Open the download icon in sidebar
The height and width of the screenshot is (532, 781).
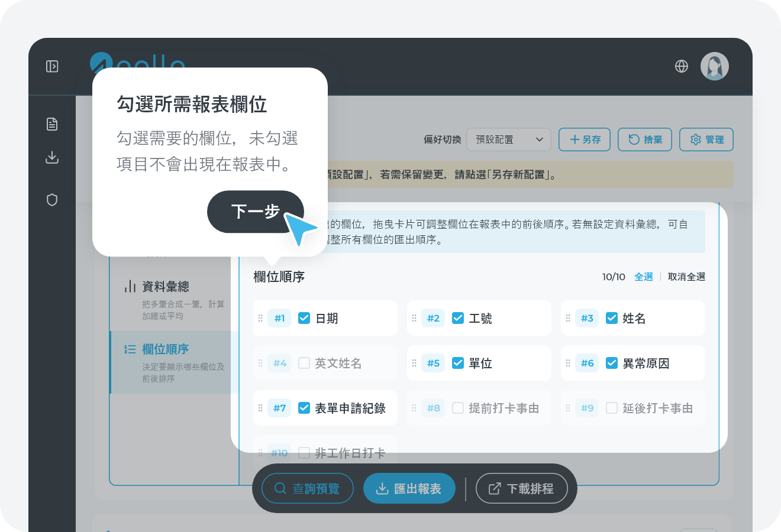52,157
